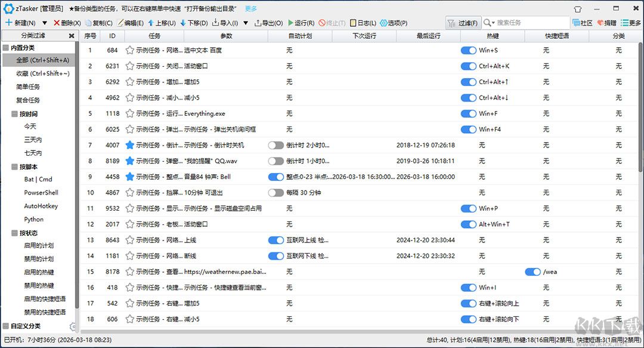Click the Copy (复制) toolbar icon
Viewport: 644px width, 348px height.
pos(88,23)
